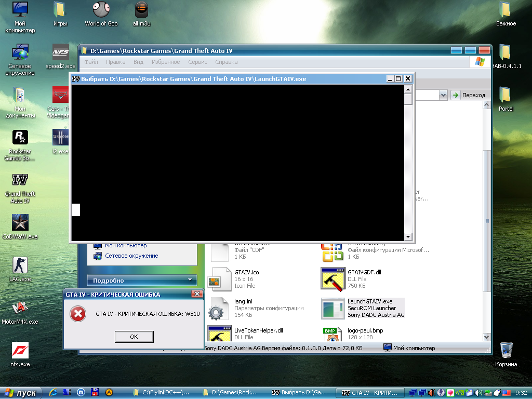
Task: Switch to the FlylinkDC++ taskbar button
Action: click(x=161, y=393)
